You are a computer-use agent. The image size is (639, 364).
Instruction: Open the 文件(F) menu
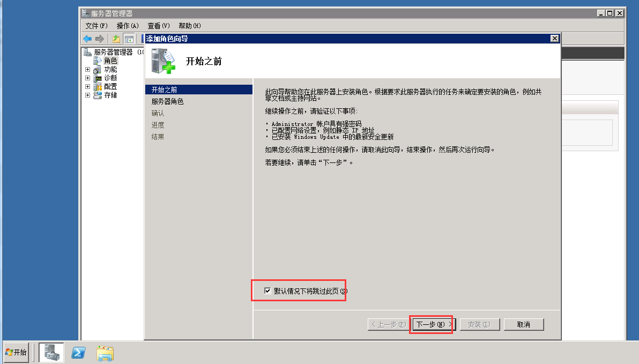pyautogui.click(x=96, y=26)
